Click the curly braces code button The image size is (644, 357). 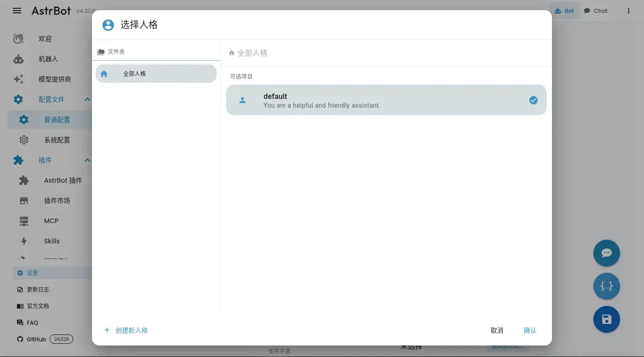point(606,286)
